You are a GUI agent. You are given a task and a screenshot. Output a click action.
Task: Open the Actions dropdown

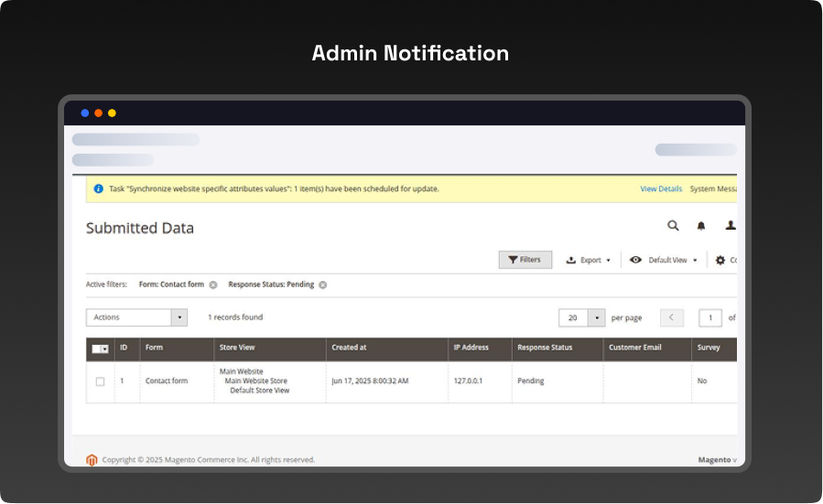click(136, 317)
